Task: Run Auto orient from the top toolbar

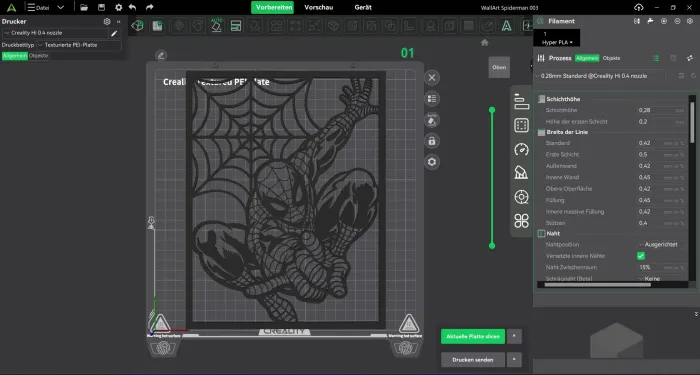Action: tap(217, 25)
